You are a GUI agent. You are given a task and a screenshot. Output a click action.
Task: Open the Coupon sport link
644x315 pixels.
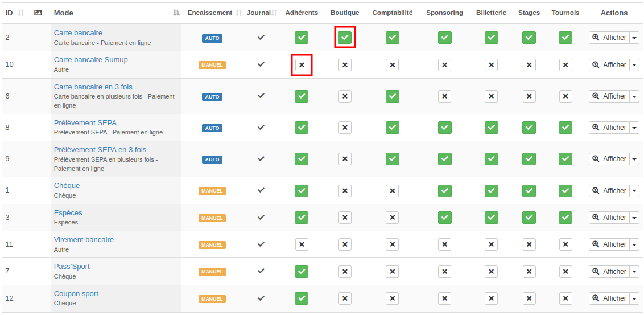(76, 294)
